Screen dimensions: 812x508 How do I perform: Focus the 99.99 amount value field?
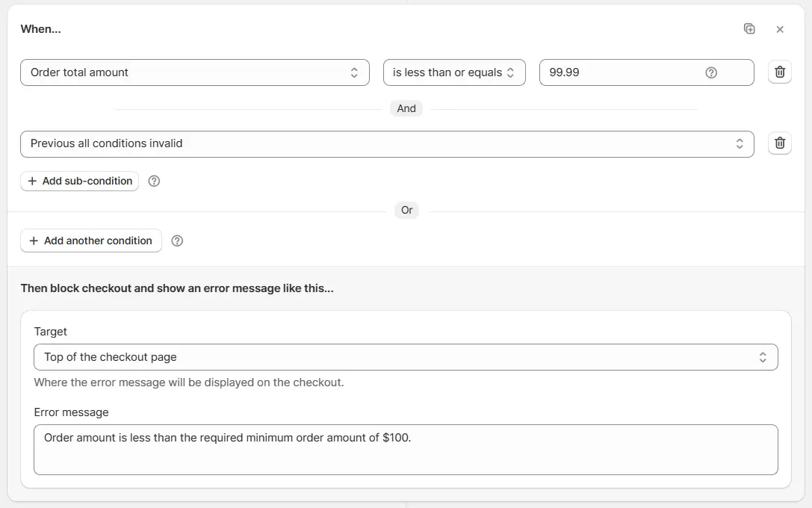point(620,72)
